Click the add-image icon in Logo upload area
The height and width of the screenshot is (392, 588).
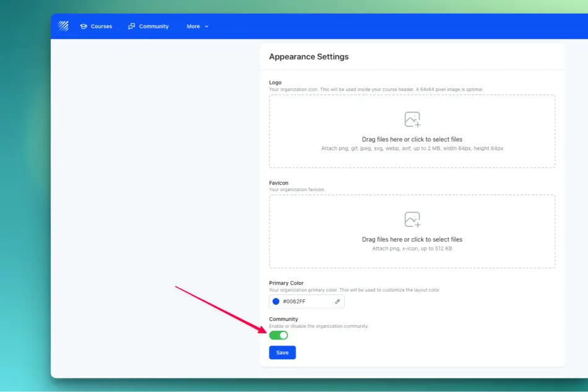point(412,119)
